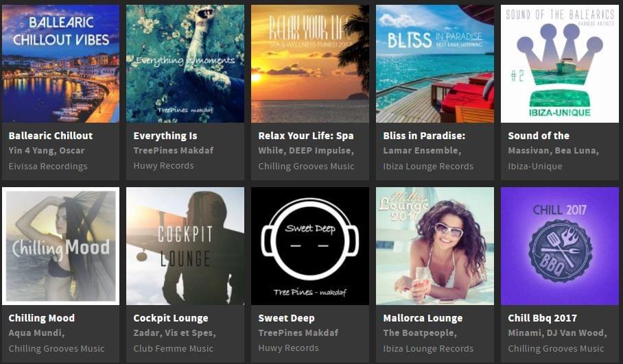The width and height of the screenshot is (623, 364).
Task: Open Ibiza-Unique label link
Action: click(x=534, y=167)
